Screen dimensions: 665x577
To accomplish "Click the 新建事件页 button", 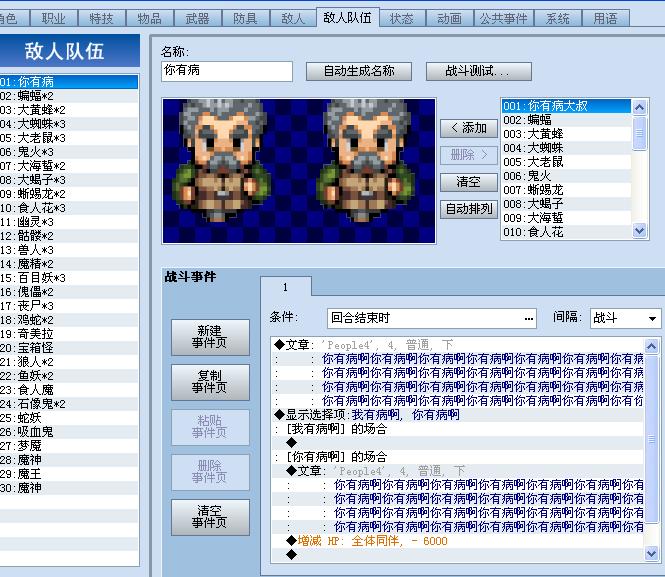I will (x=210, y=337).
